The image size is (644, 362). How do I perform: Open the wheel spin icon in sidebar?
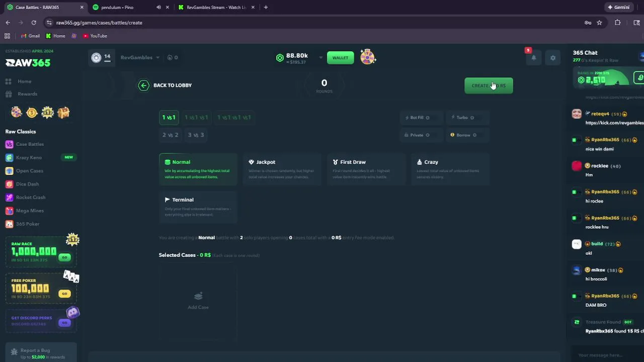click(x=17, y=113)
